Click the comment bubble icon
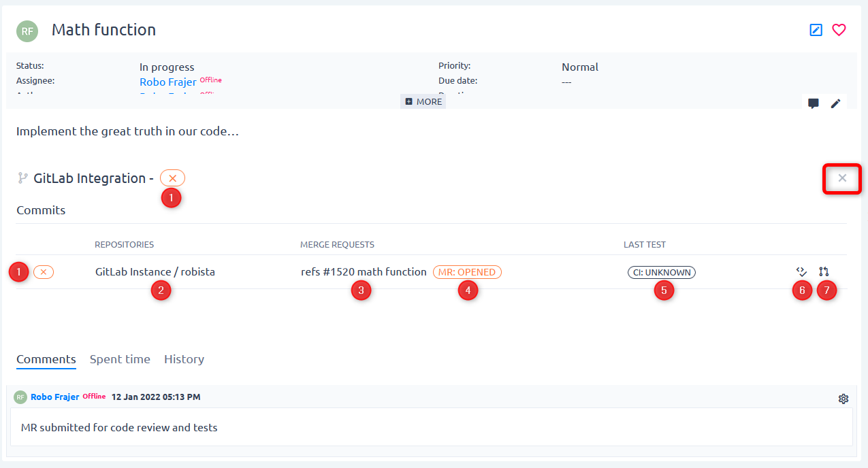The width and height of the screenshot is (868, 468). [813, 103]
